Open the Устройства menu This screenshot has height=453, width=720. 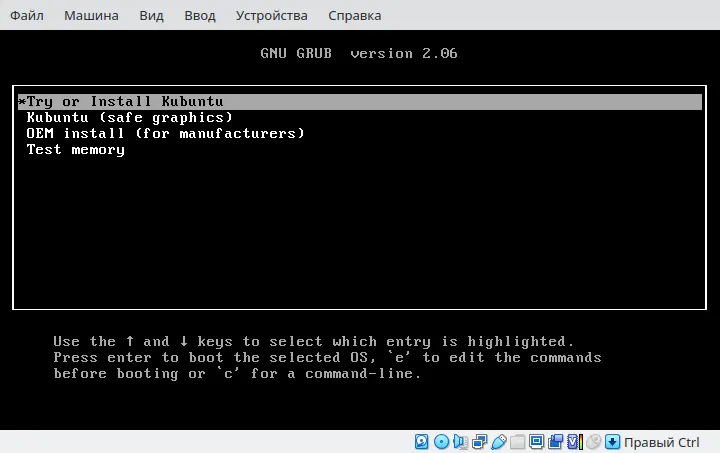coord(271,16)
